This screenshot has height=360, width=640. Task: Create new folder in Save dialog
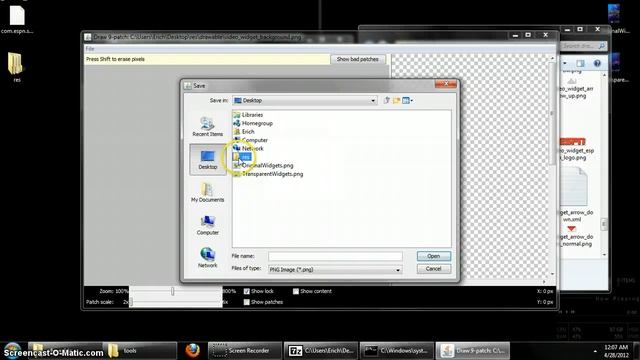[396, 100]
